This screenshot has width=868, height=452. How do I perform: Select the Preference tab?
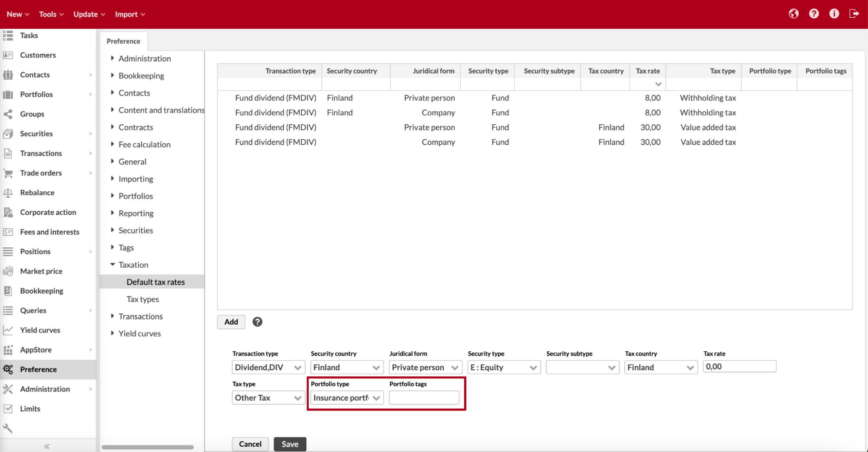pos(123,41)
